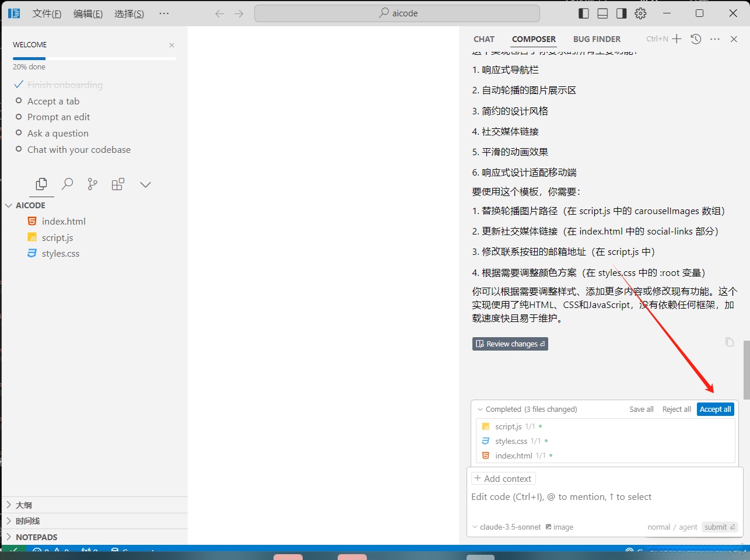This screenshot has width=750, height=560.
Task: Select the Prompt an edit onboarding step
Action: click(x=58, y=117)
